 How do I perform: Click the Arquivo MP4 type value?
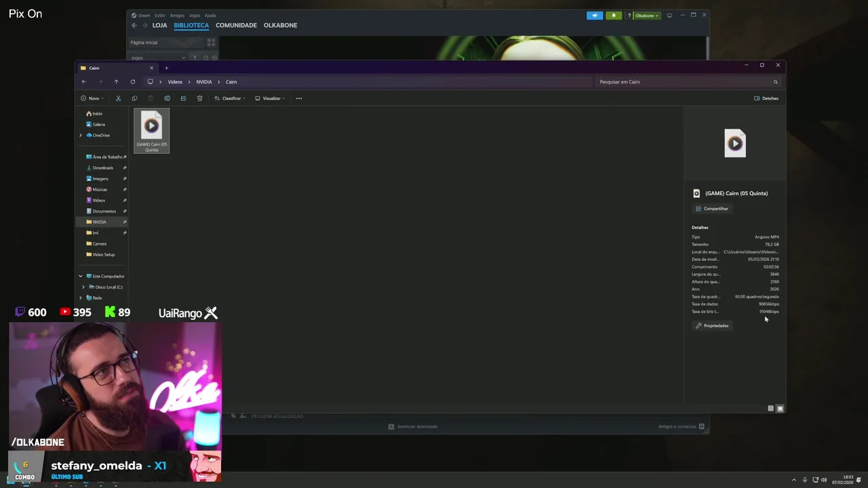pyautogui.click(x=767, y=237)
